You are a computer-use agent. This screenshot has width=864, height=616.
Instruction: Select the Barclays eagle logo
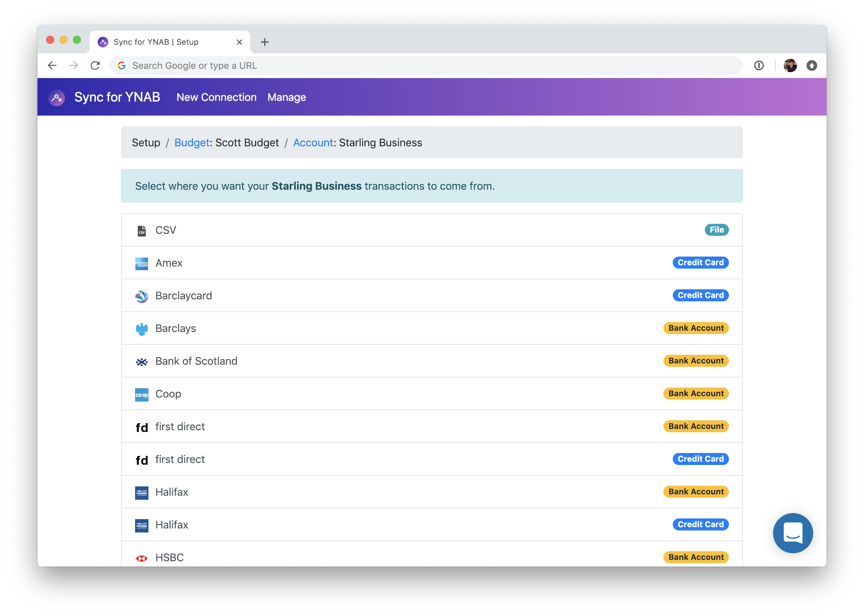pyautogui.click(x=141, y=328)
